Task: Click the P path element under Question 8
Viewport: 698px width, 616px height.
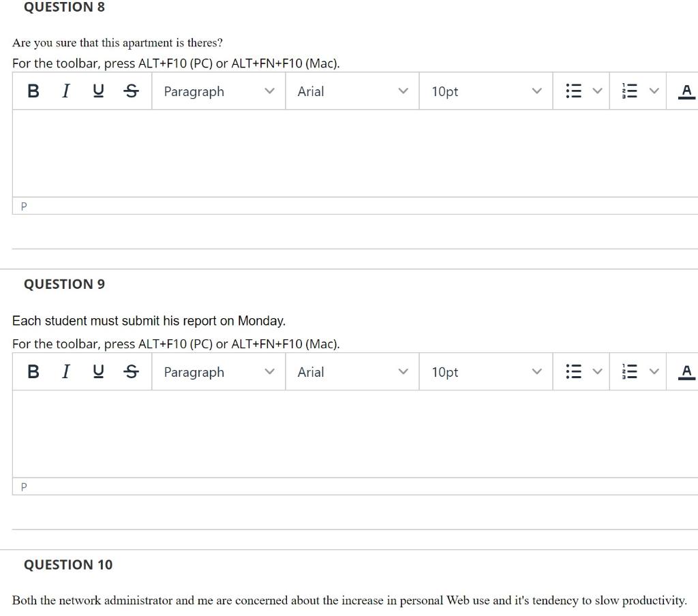Action: coord(24,206)
